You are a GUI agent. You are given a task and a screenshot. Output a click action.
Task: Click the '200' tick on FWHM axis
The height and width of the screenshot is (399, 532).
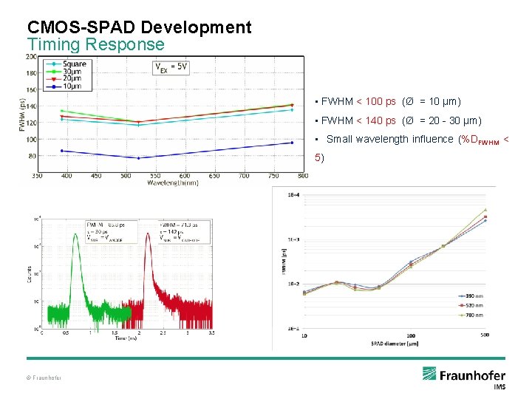(x=31, y=57)
